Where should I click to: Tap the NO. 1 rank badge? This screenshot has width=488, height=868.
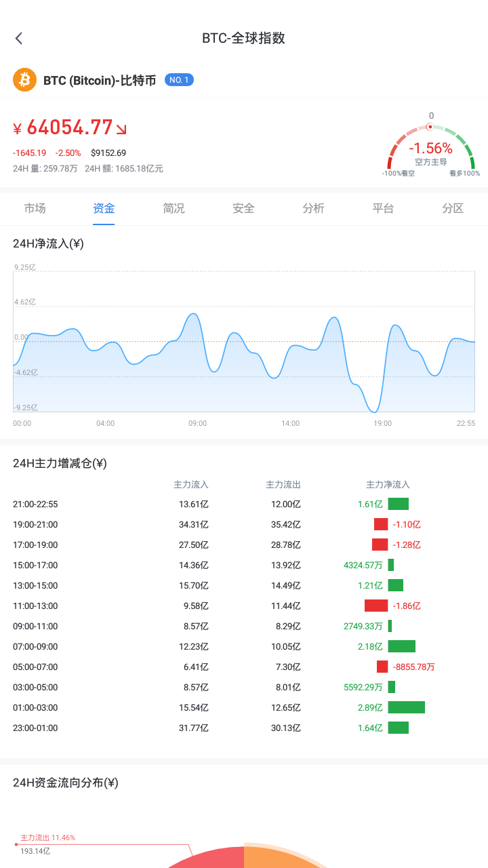[x=179, y=80]
